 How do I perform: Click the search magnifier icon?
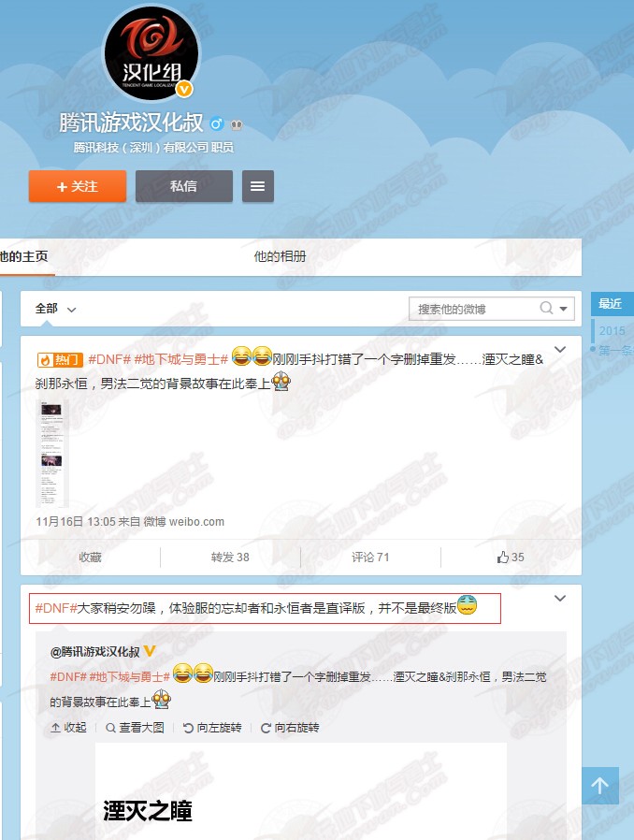point(546,308)
